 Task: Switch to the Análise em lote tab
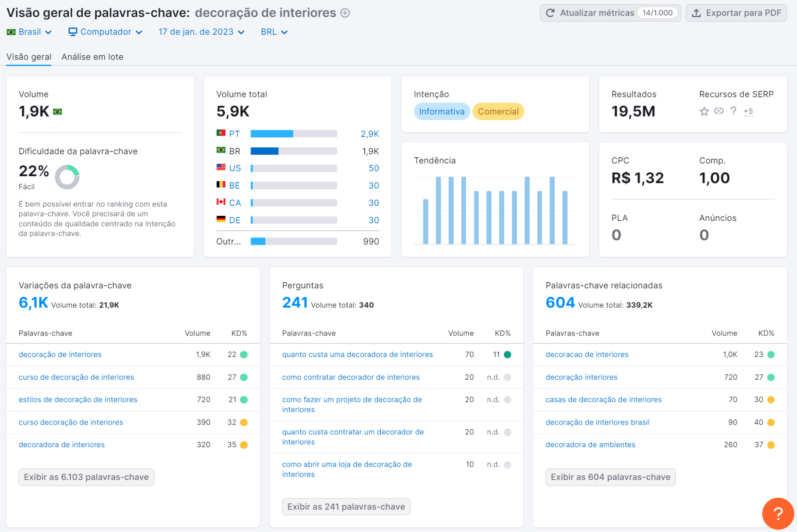tap(92, 57)
